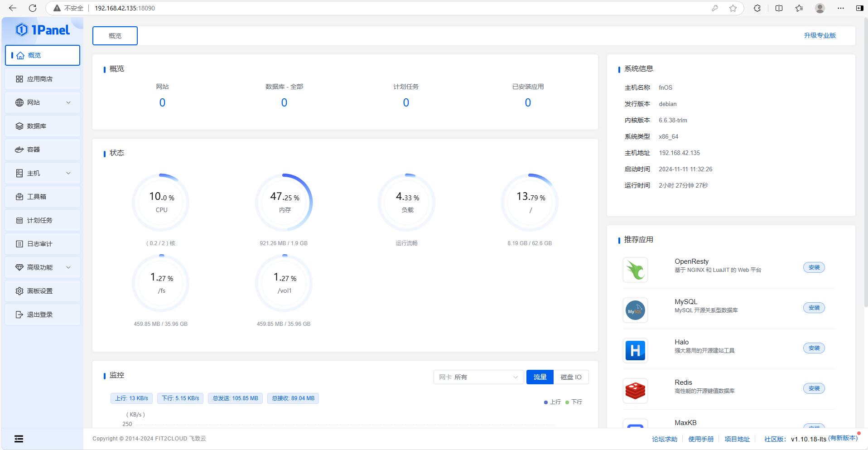
Task: Click the /vol1 disk usage gauge
Action: 284,283
